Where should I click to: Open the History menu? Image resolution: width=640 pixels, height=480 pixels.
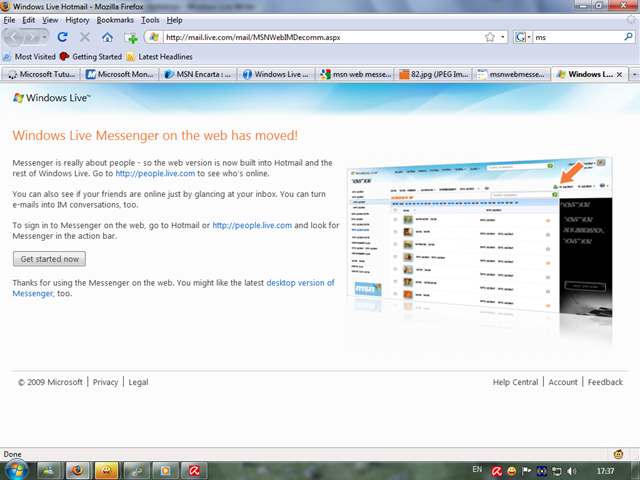77,19
